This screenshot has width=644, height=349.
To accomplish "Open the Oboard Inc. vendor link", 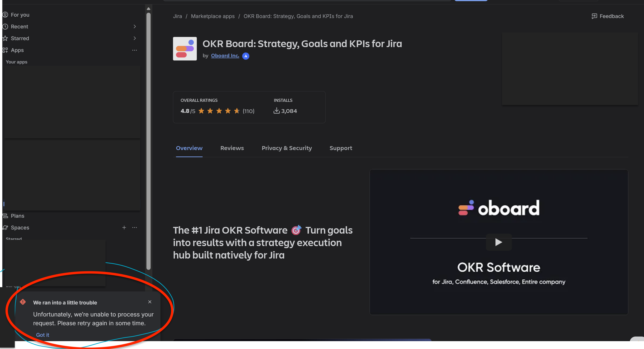I will click(x=225, y=56).
